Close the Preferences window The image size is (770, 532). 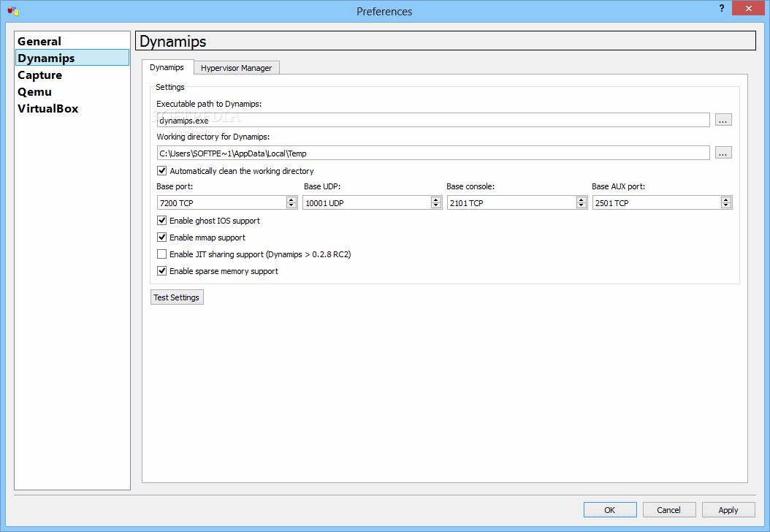pos(748,8)
